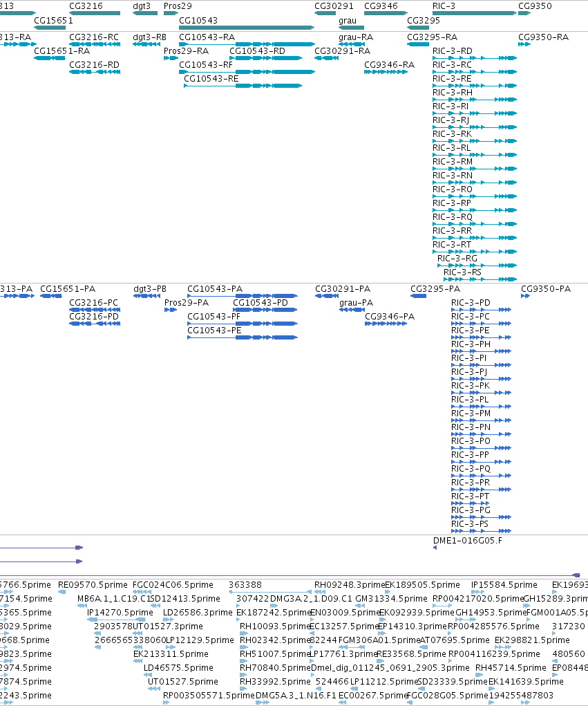Click the CG30291 gene label

[334, 6]
